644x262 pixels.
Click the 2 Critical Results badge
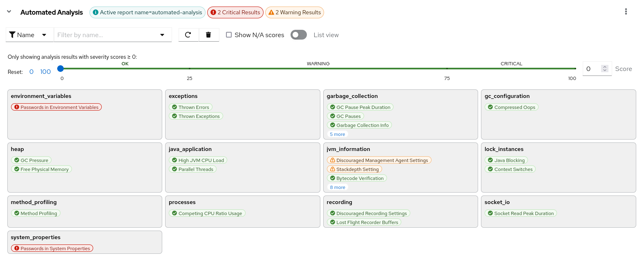235,12
